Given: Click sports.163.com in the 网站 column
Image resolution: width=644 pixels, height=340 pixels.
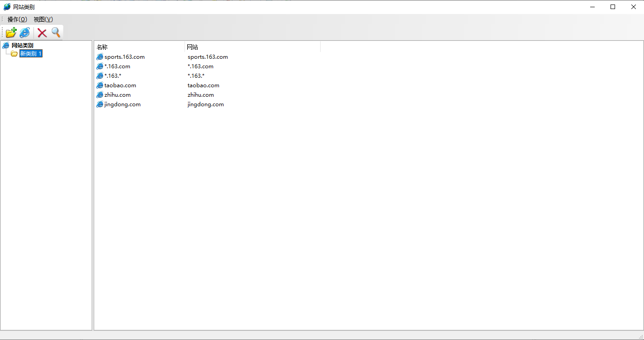Looking at the screenshot, I should 208,57.
